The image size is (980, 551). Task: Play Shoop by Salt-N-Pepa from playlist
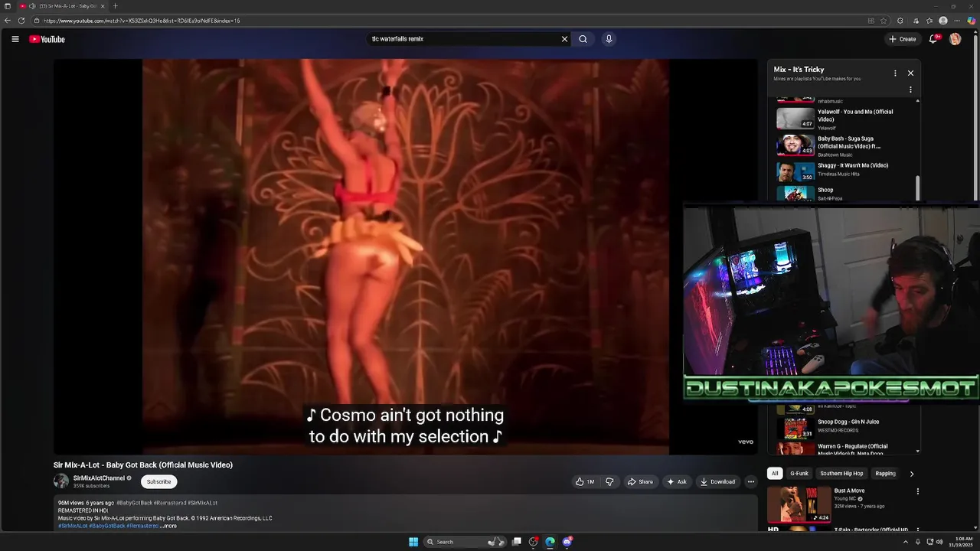(x=847, y=194)
